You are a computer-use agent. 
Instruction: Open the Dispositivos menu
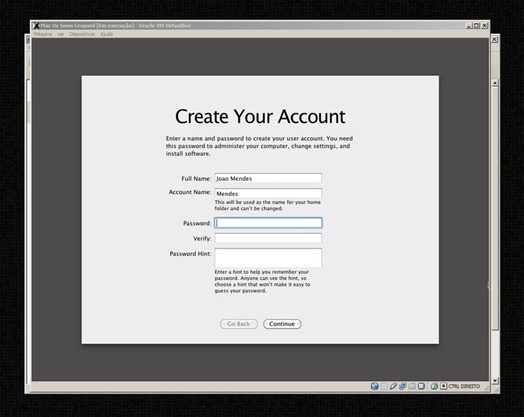[82, 34]
